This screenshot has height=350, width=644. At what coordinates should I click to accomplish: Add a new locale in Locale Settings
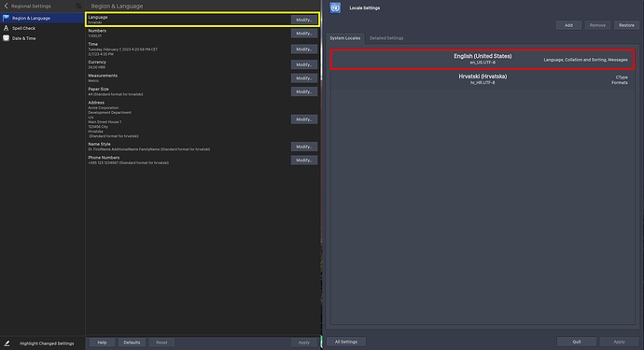568,25
